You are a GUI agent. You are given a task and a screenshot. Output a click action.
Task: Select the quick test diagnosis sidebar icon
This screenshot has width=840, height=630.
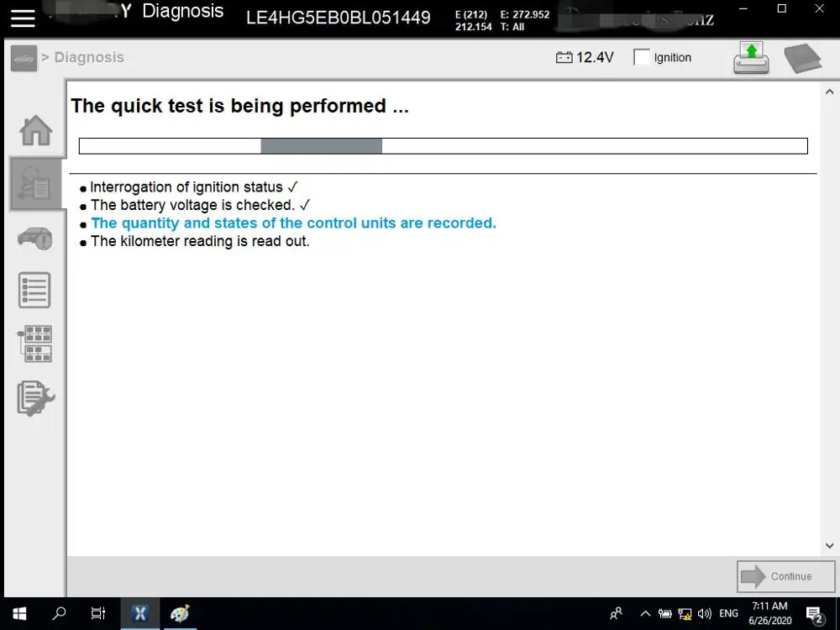(36, 183)
